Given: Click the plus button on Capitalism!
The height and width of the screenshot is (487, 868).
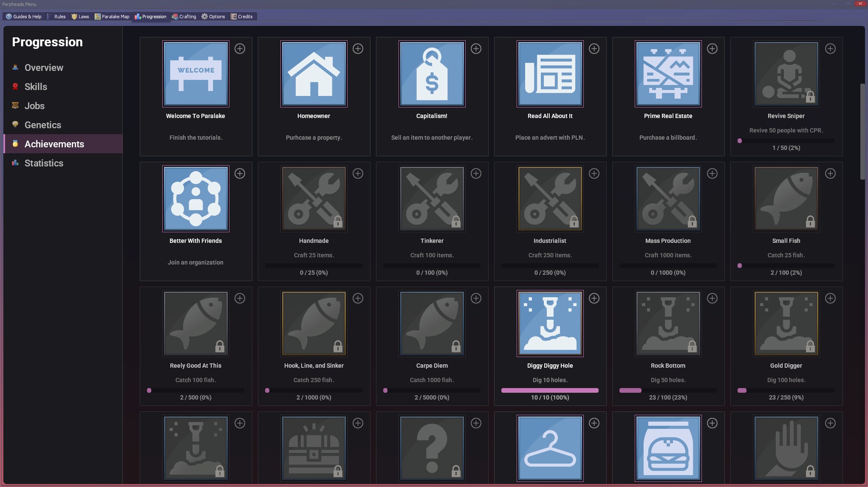Looking at the screenshot, I should (x=476, y=49).
